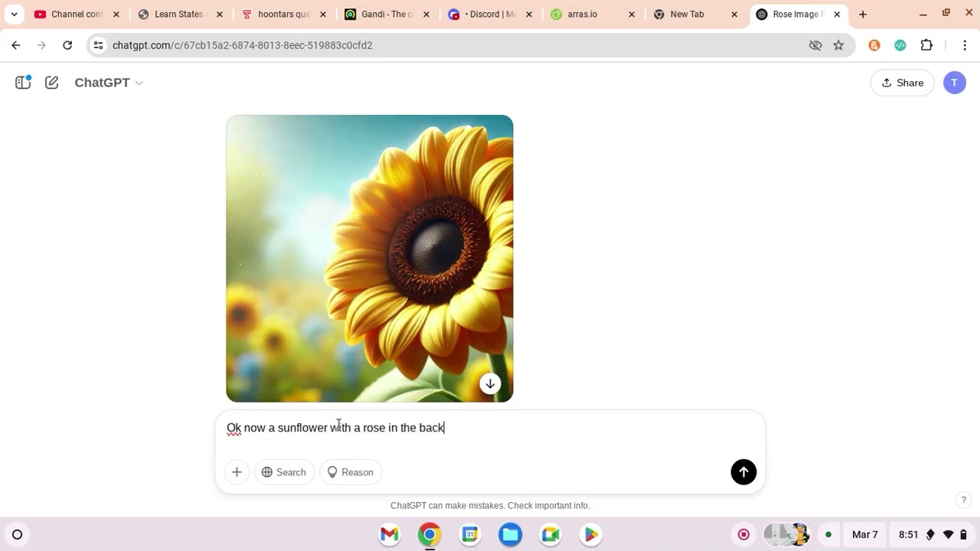Open Google Calendar from the shelf
Viewport: 980px width, 551px height.
(x=470, y=534)
